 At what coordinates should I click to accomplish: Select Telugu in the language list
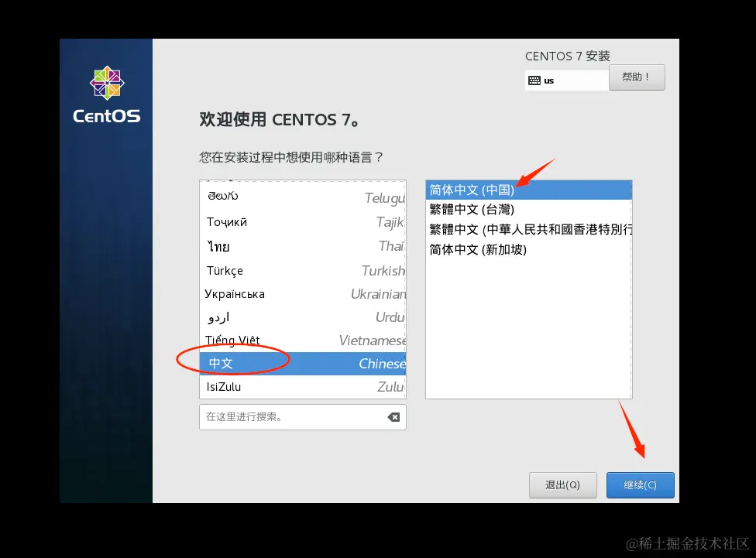[x=303, y=197]
